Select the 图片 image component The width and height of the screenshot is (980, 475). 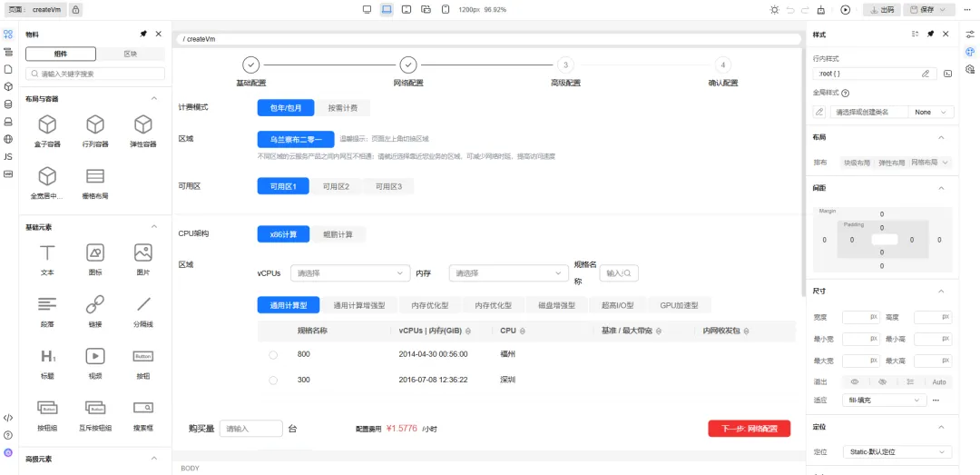pos(143,260)
